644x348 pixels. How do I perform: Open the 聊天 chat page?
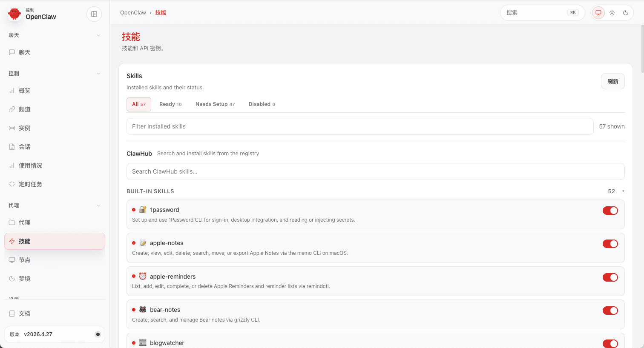[x=55, y=52]
